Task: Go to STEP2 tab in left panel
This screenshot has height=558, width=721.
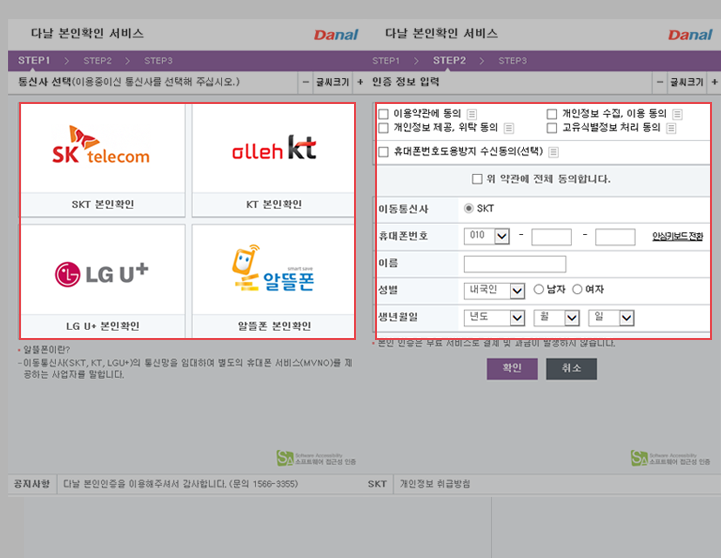Action: click(97, 61)
